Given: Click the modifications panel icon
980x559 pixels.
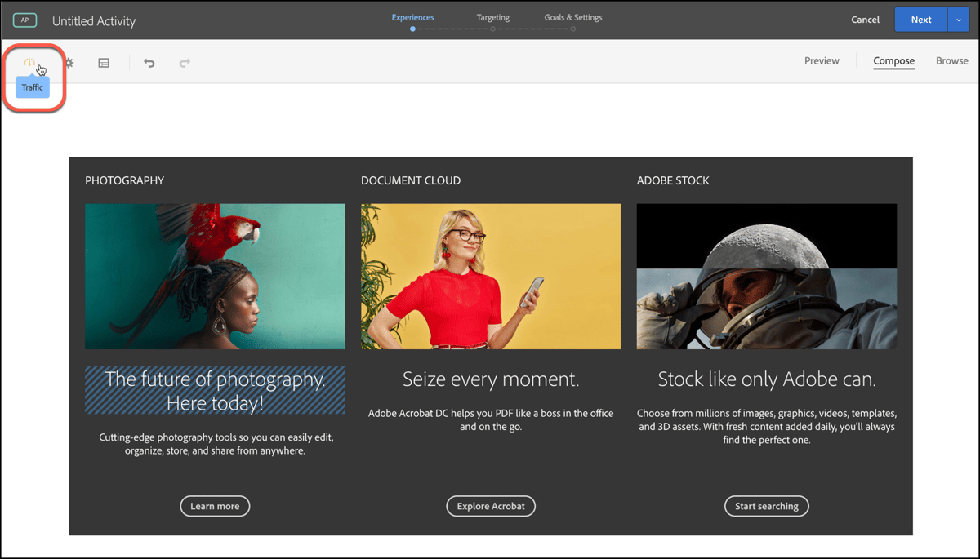Looking at the screenshot, I should pyautogui.click(x=104, y=62).
